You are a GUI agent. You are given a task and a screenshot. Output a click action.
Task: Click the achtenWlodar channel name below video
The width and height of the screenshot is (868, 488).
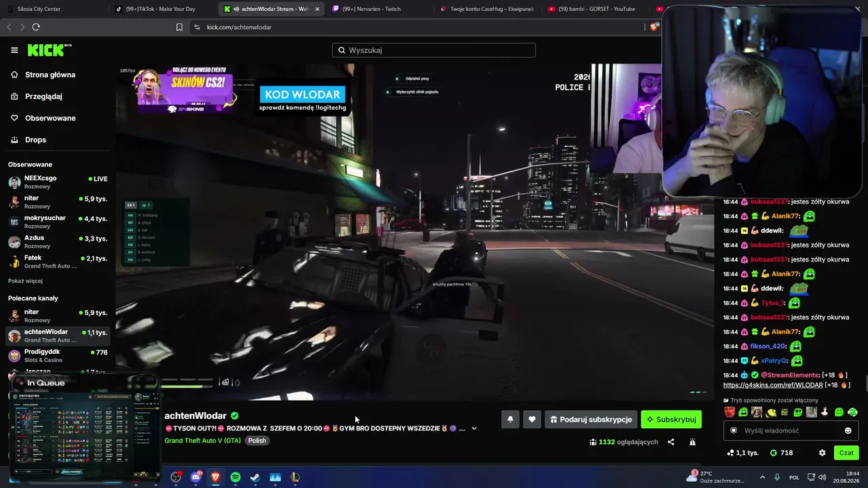195,415
